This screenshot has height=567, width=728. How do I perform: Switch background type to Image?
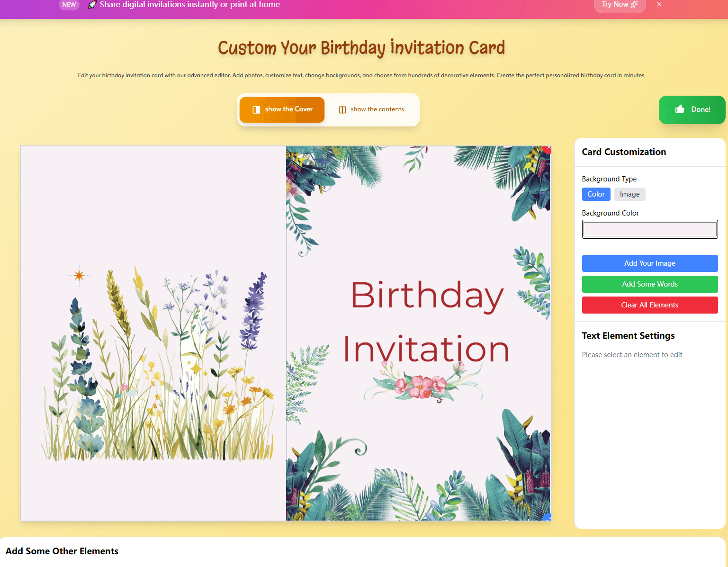coord(629,194)
